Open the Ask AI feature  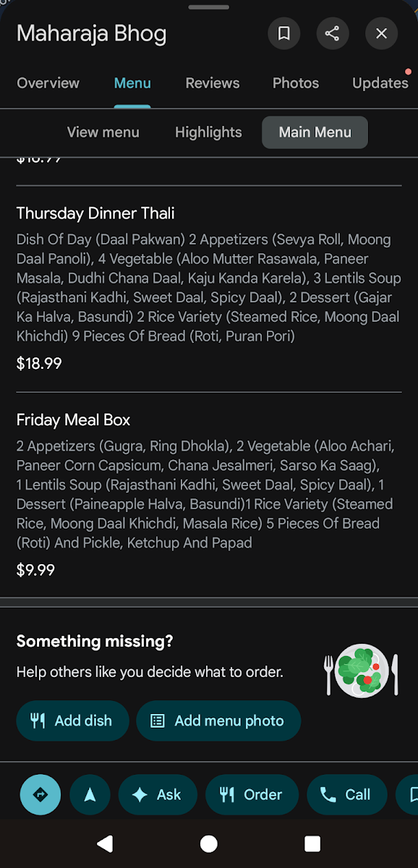157,794
